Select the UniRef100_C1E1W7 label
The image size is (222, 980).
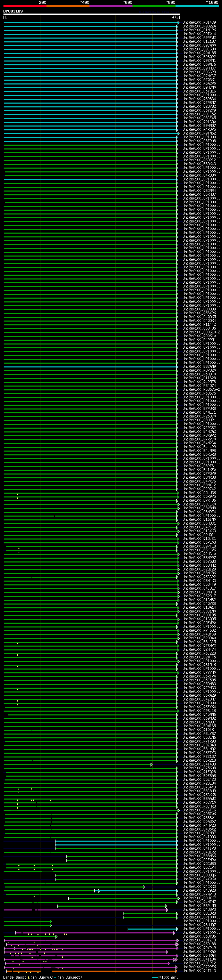(199, 41)
